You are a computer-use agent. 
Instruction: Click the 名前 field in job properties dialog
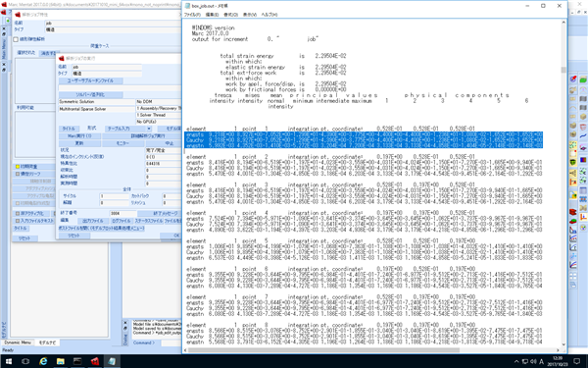(x=113, y=24)
